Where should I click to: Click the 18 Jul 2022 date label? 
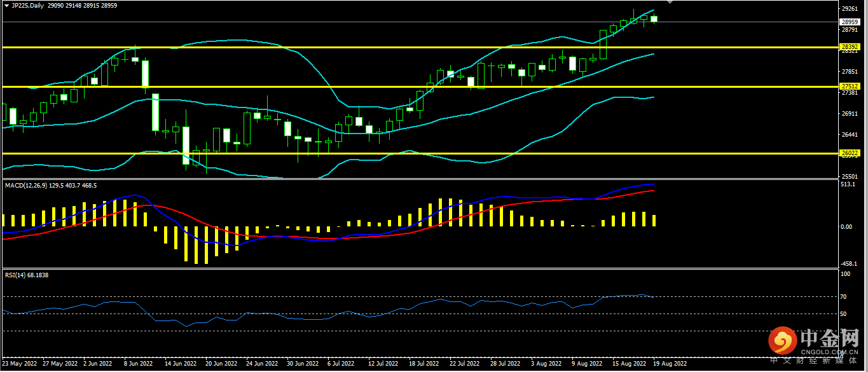click(424, 364)
